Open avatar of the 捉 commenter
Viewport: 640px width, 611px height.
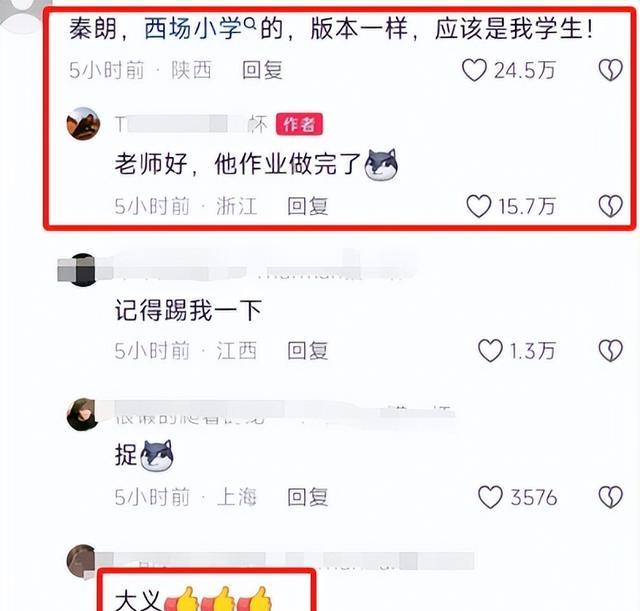(x=83, y=414)
